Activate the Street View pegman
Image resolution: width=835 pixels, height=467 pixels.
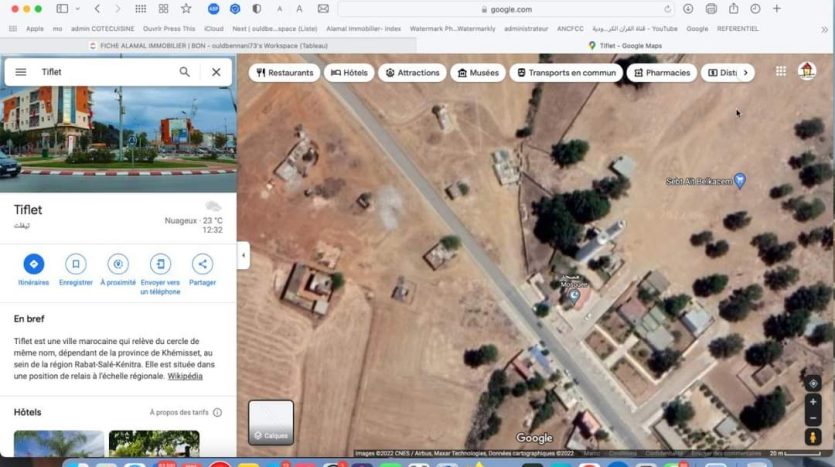813,437
